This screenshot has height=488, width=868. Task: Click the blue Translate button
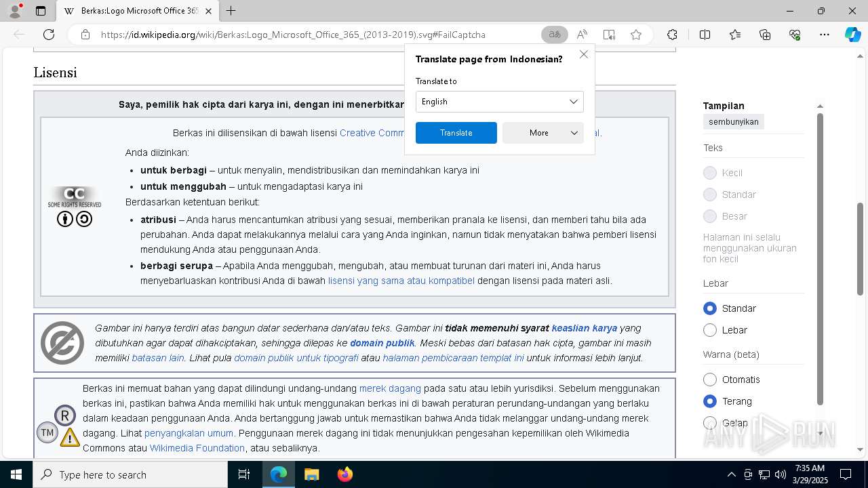pos(456,133)
